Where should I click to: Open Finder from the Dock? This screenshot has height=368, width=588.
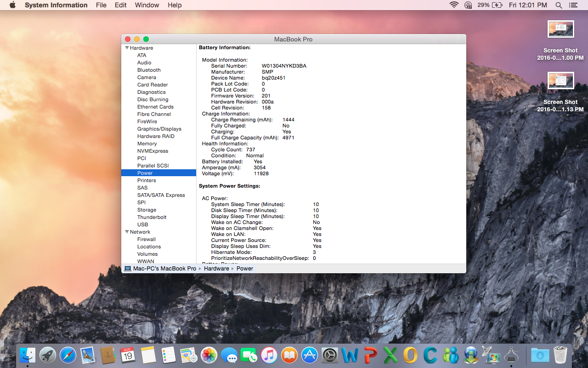pos(28,355)
